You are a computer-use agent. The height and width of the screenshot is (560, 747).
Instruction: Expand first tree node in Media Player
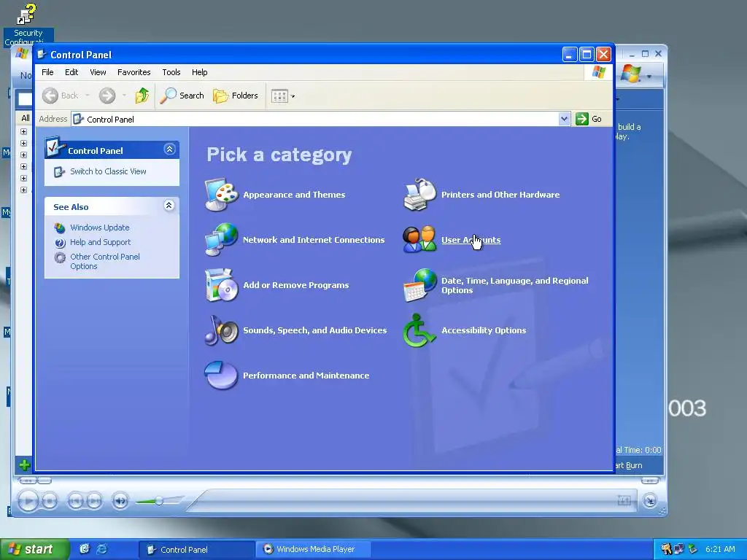(23, 131)
